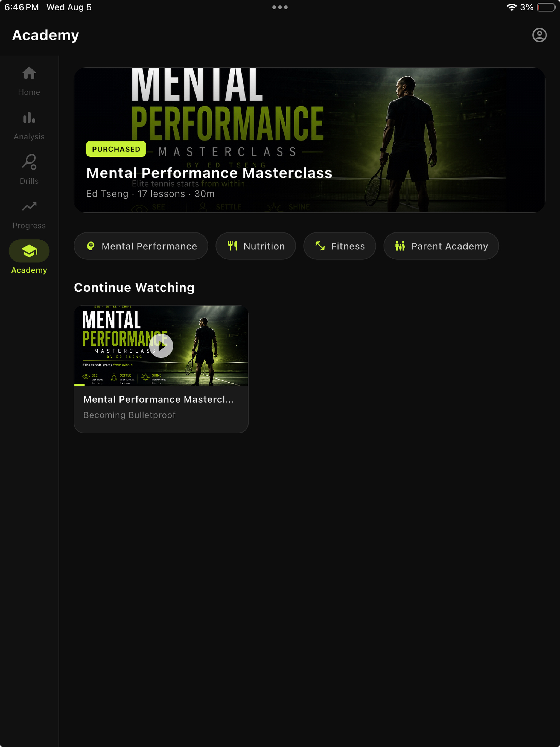This screenshot has width=560, height=747.
Task: Click the Ed Tseng 17 lessons 30m text
Action: [150, 194]
